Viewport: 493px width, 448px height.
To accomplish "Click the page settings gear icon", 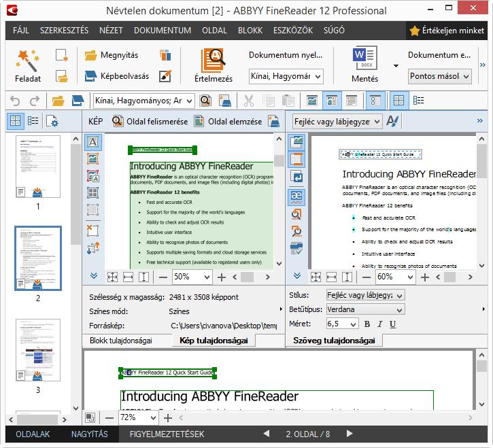I will pos(52,121).
